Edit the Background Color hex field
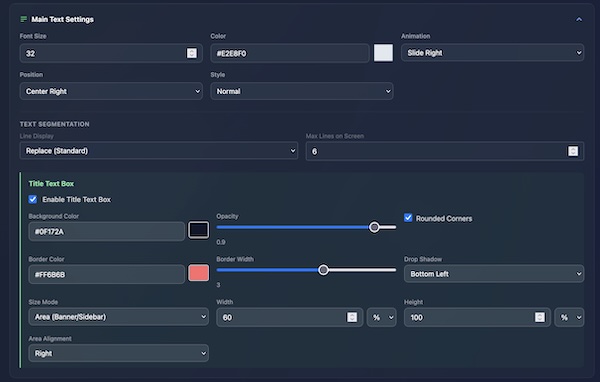This screenshot has height=382, width=600. tap(107, 231)
